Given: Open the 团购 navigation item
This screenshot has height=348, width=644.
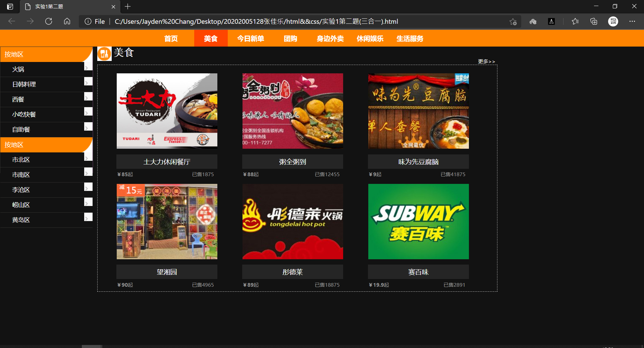Looking at the screenshot, I should pyautogui.click(x=291, y=39).
